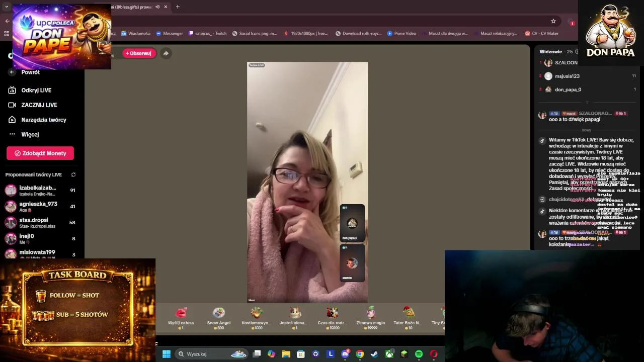This screenshot has width=644, height=362.
Task: Open Task View on the taskbar
Action: [x=257, y=354]
